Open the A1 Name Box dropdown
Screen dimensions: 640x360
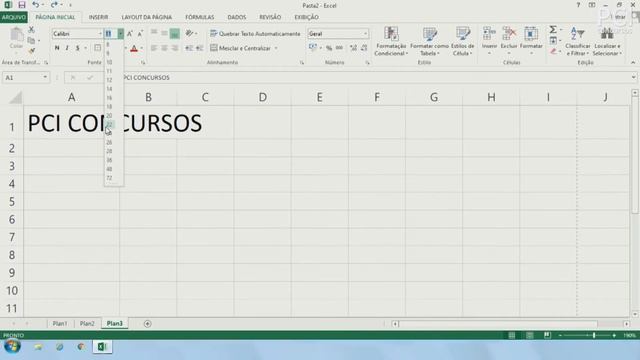pyautogui.click(x=45, y=77)
